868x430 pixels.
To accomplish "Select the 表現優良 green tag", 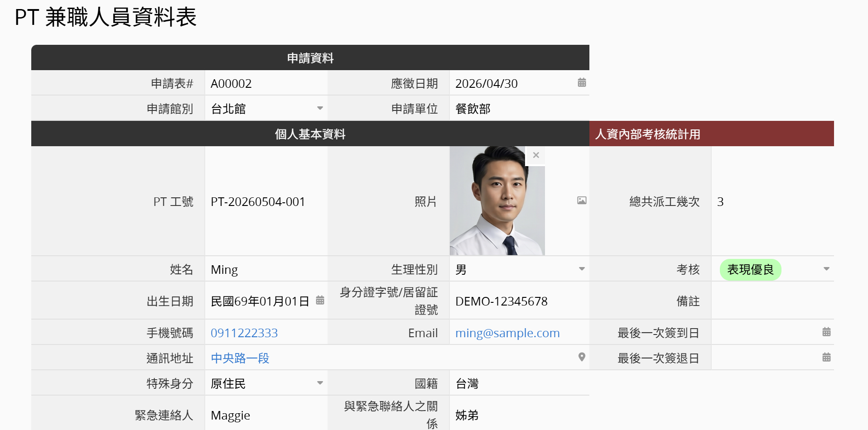I will pos(750,270).
